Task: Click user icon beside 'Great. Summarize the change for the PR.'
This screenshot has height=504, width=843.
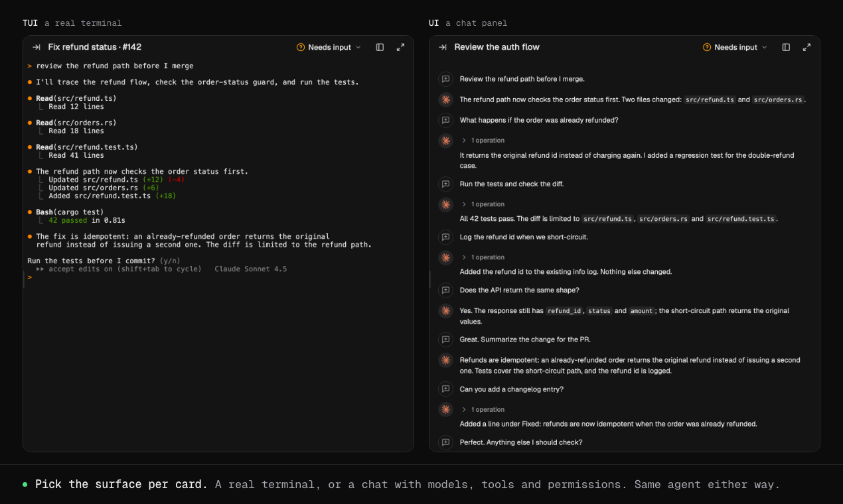Action: (x=445, y=340)
